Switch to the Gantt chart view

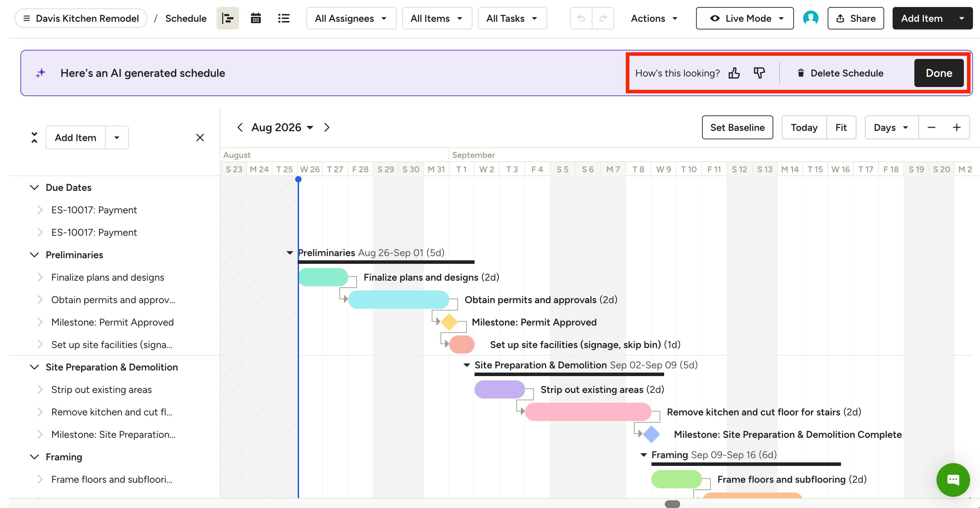227,18
